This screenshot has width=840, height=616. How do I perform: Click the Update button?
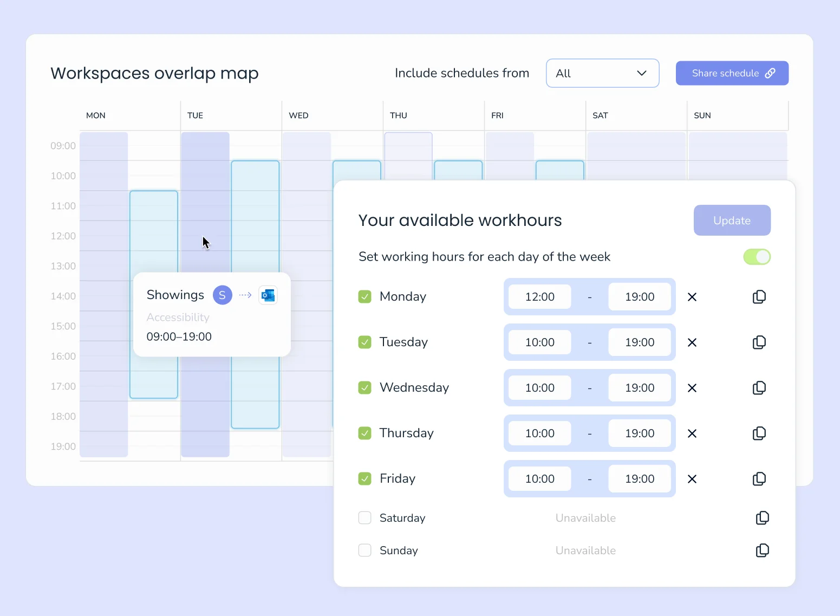tap(732, 221)
